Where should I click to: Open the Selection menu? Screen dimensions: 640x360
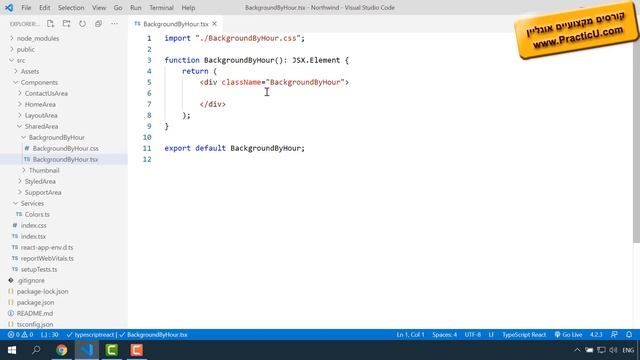coord(71,7)
